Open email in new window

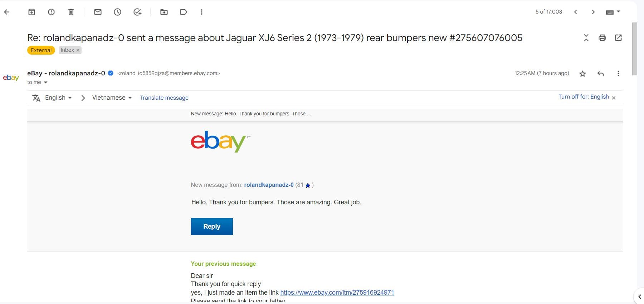click(x=618, y=38)
